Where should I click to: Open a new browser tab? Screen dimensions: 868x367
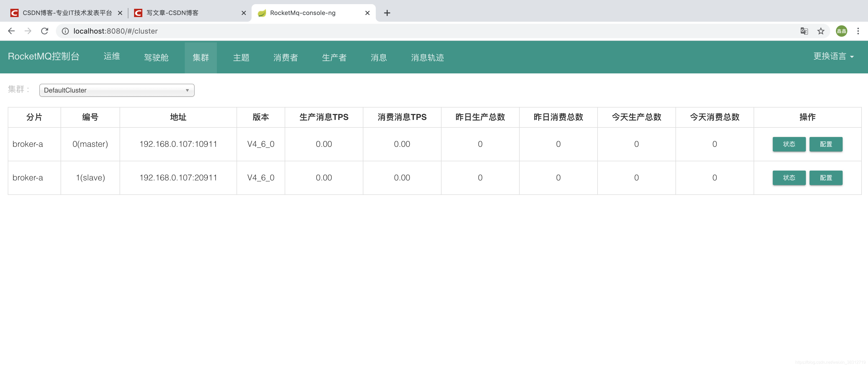pos(387,13)
